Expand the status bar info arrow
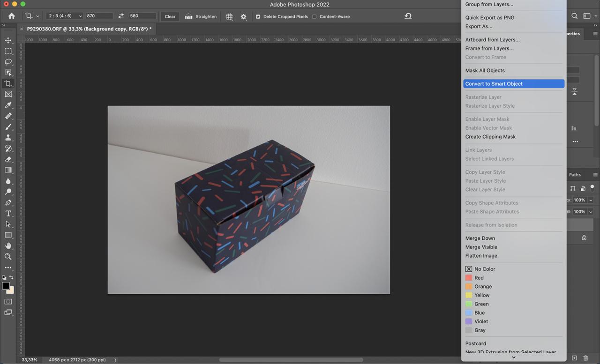 tap(115, 360)
